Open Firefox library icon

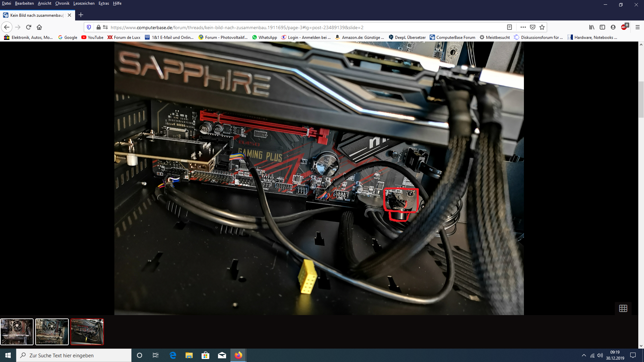point(592,27)
